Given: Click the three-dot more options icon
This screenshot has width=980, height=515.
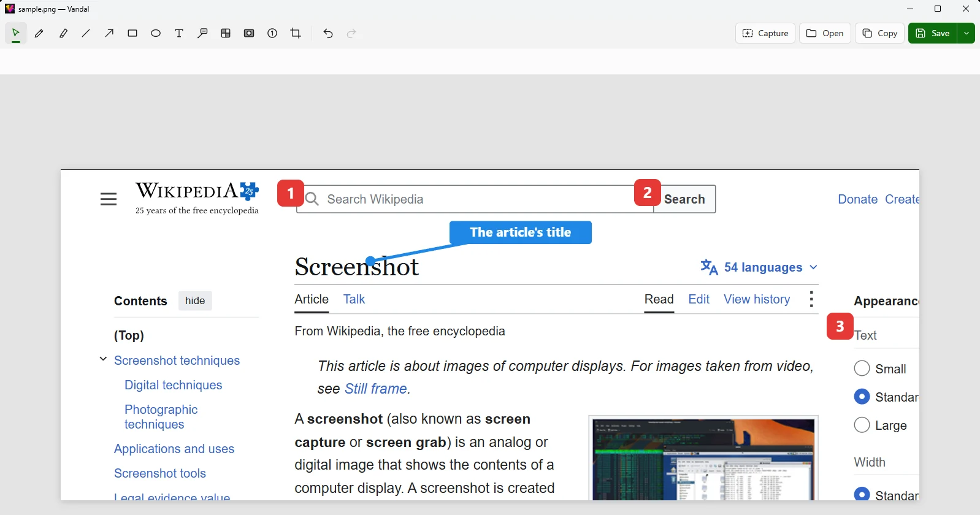Looking at the screenshot, I should click(x=811, y=299).
